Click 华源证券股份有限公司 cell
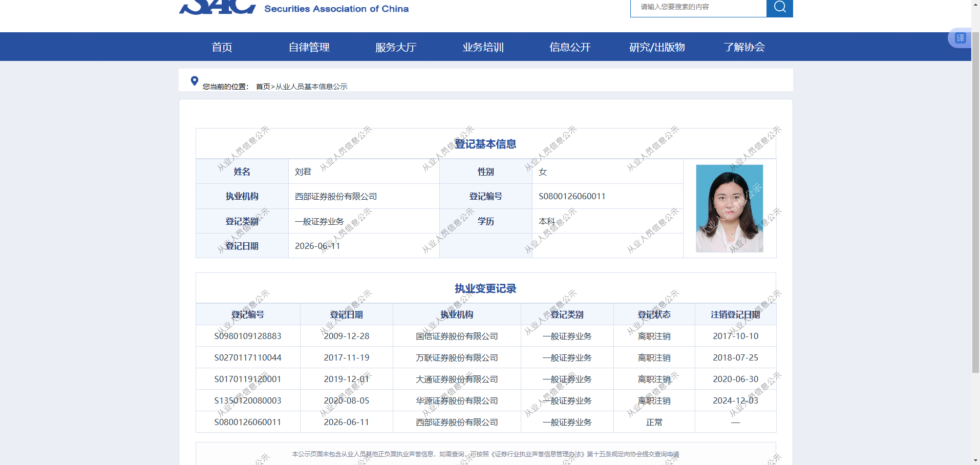Screen dimensions: 980x465 [x=457, y=400]
